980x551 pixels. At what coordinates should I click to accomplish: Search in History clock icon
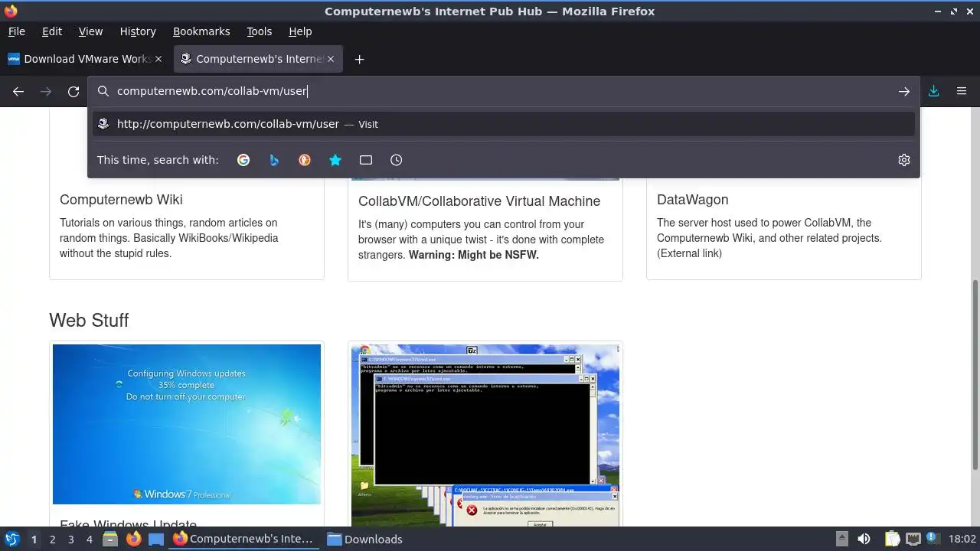click(x=396, y=160)
